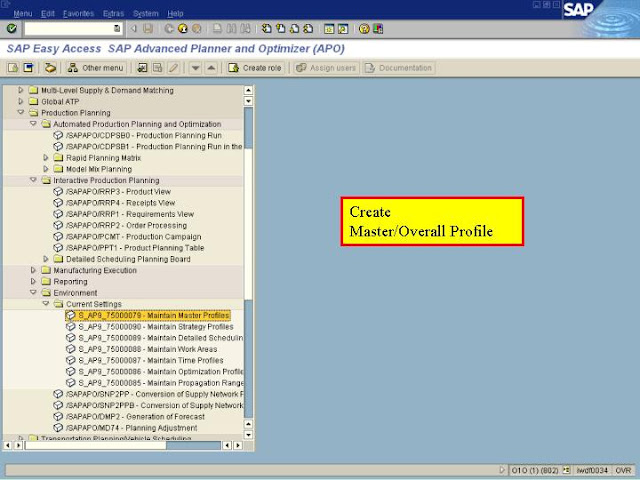640x480 pixels.
Task: Click the Generate shortcut icon
Action: click(x=343, y=29)
